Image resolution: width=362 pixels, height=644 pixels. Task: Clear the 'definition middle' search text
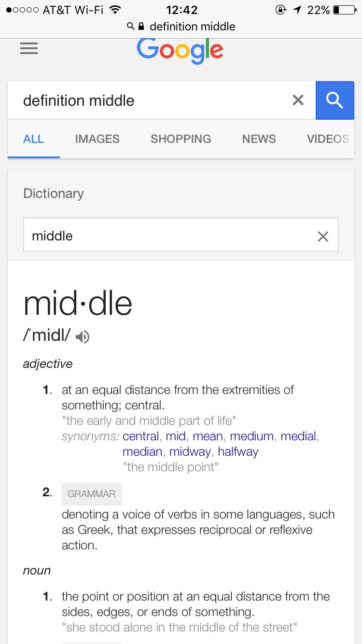[x=298, y=100]
